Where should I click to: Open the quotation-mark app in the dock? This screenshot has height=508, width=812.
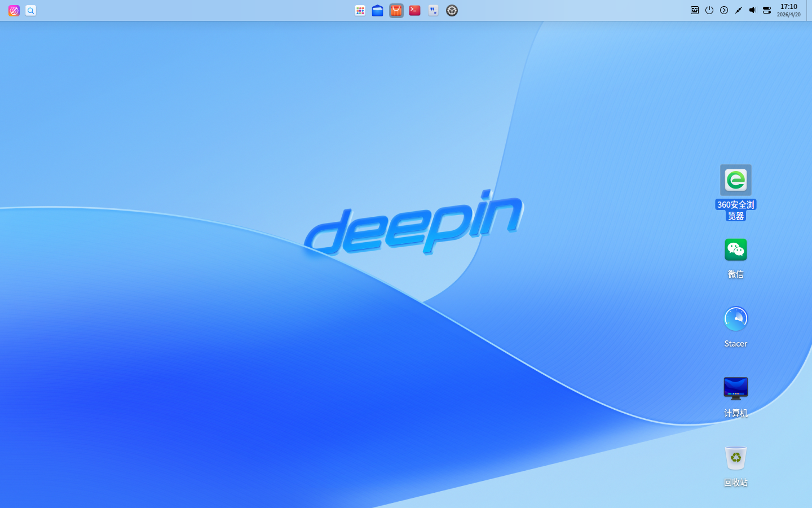point(433,10)
